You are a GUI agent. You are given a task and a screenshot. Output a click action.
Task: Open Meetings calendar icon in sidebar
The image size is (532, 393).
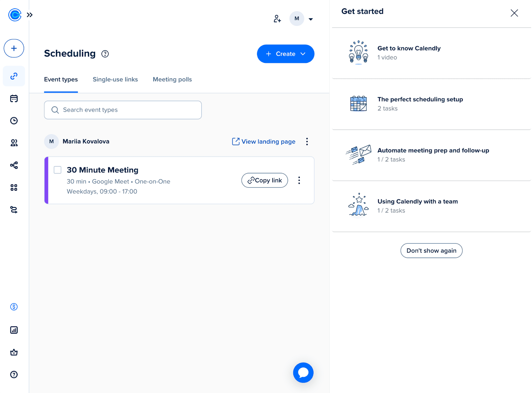(x=14, y=98)
